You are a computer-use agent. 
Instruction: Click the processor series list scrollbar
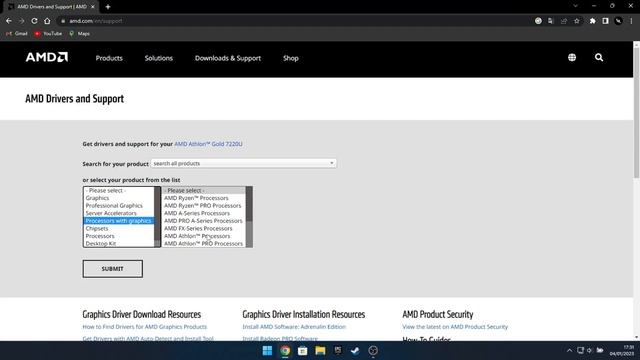pyautogui.click(x=249, y=217)
